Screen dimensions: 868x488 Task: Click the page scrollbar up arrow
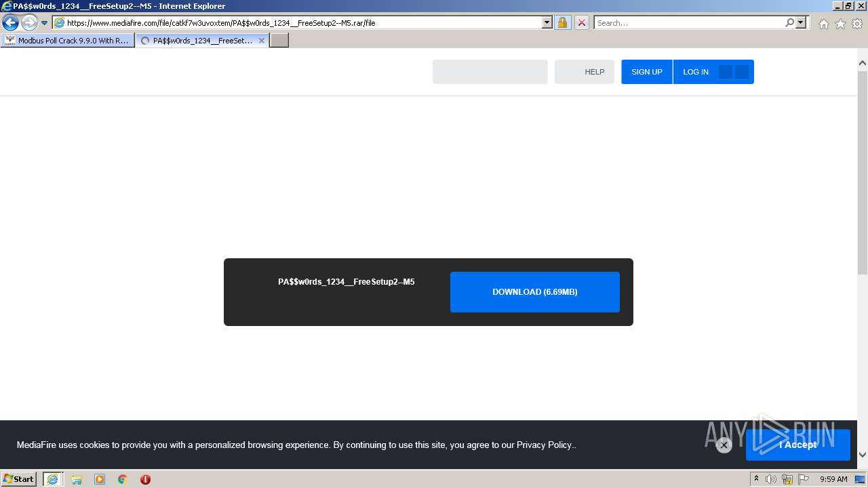pos(863,63)
